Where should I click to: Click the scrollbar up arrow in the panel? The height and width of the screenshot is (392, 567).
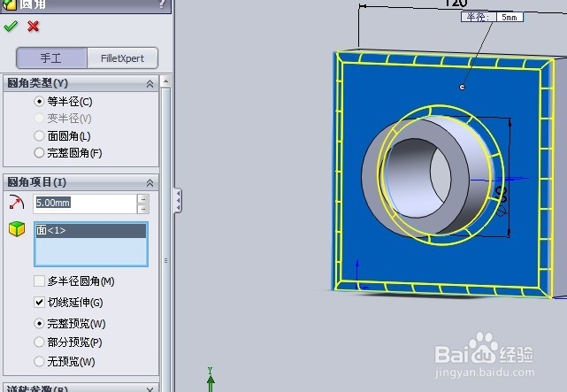pyautogui.click(x=165, y=81)
